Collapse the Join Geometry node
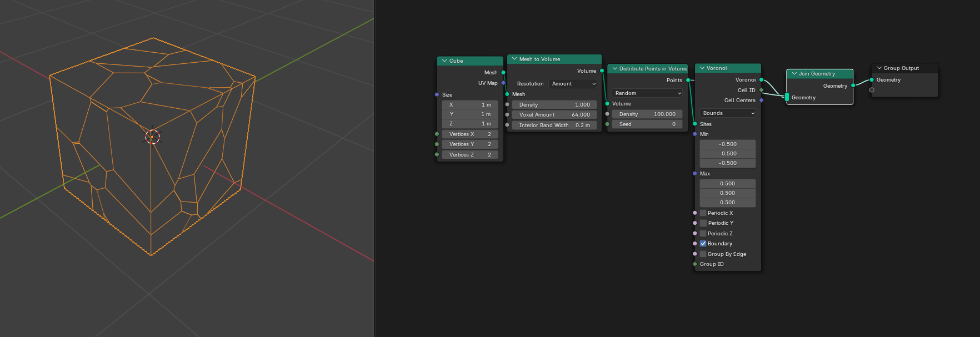 tap(794, 74)
